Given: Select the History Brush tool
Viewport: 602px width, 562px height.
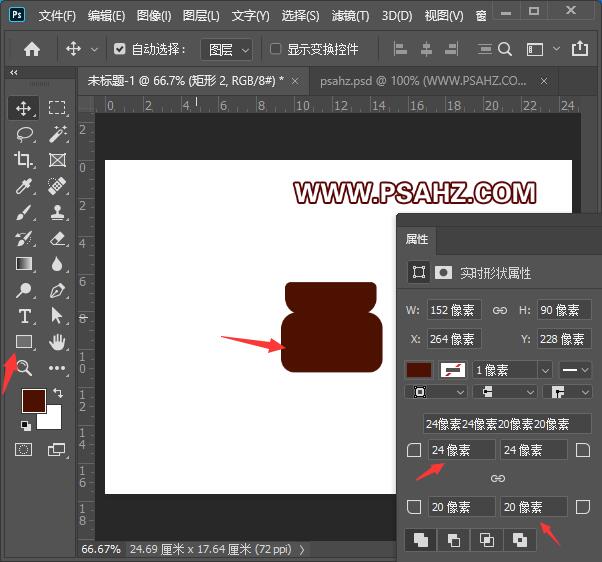Looking at the screenshot, I should coord(24,238).
